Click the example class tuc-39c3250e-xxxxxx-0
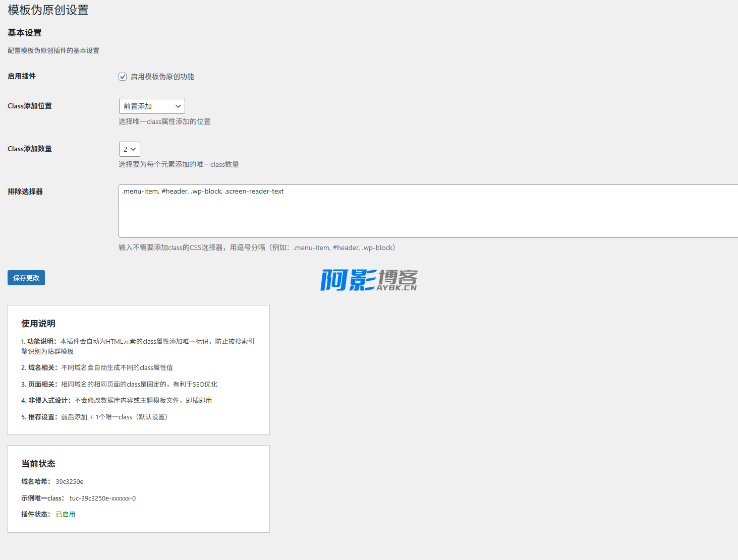This screenshot has width=738, height=560. tap(102, 498)
